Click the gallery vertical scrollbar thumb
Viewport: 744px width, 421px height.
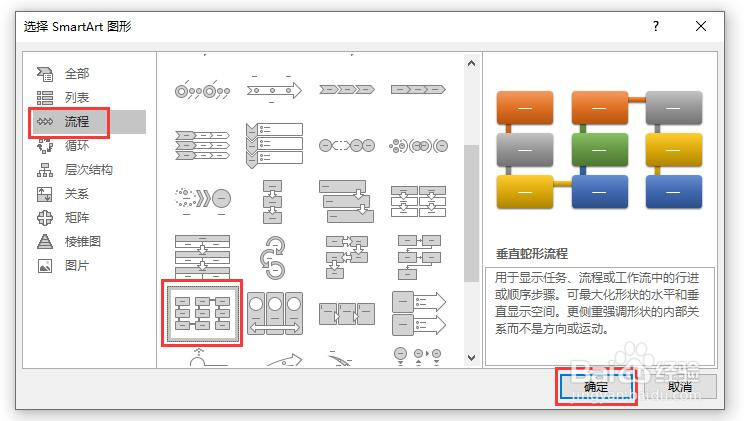471,214
